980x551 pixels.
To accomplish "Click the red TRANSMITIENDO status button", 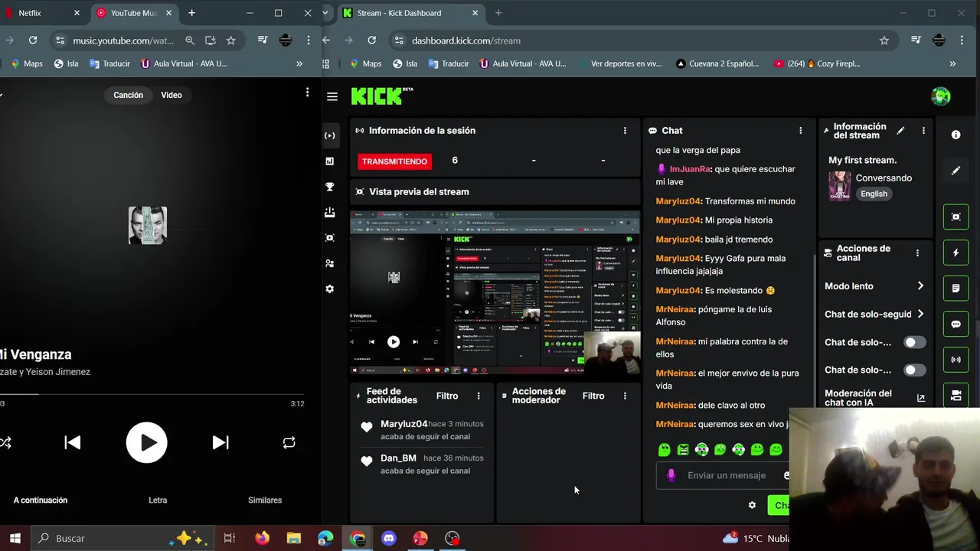I will [x=394, y=161].
